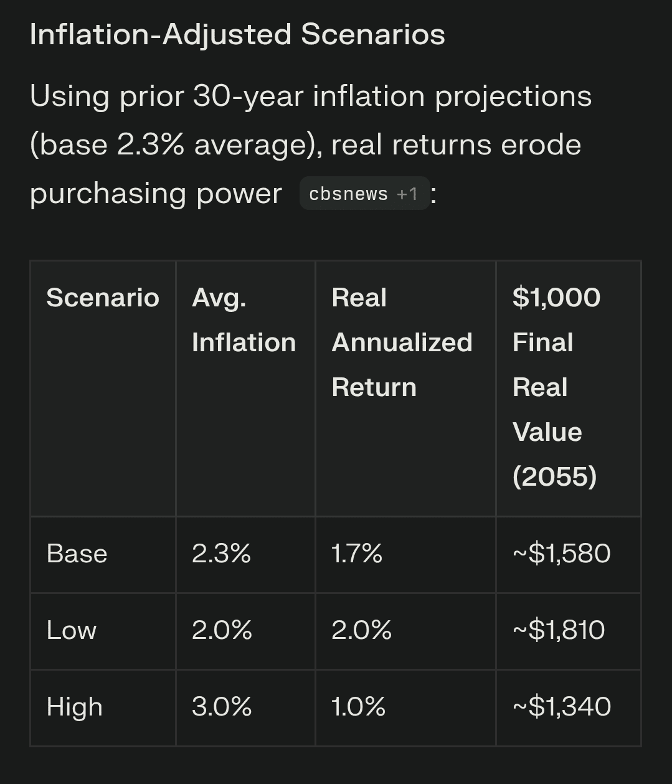This screenshot has width=672, height=784.
Task: Click the Low row's 2.0% real return cell
Action: [362, 630]
